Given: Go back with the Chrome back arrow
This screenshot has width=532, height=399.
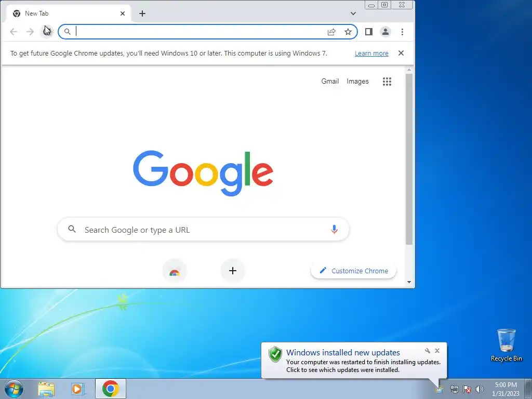Looking at the screenshot, I should pyautogui.click(x=14, y=32).
